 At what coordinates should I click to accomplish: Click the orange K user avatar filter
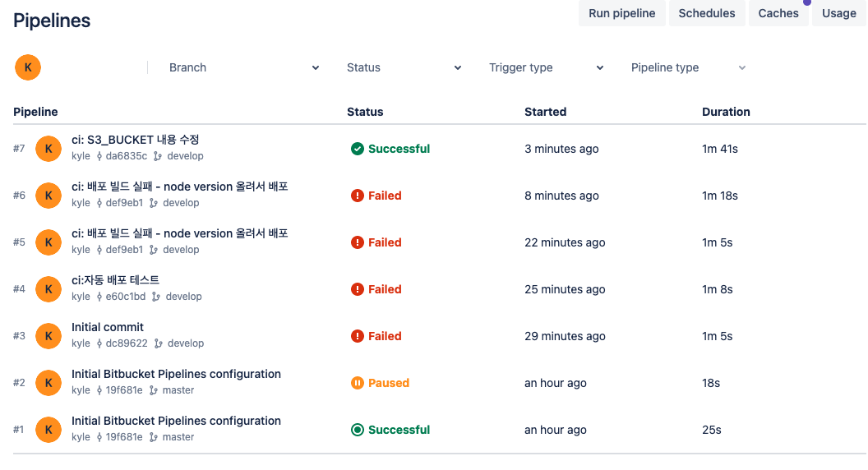coord(28,67)
